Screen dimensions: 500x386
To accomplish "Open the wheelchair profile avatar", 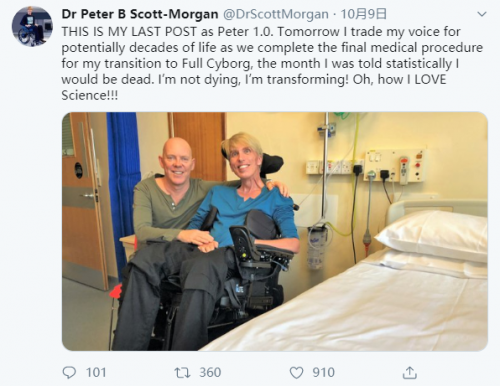I will pos(32,26).
